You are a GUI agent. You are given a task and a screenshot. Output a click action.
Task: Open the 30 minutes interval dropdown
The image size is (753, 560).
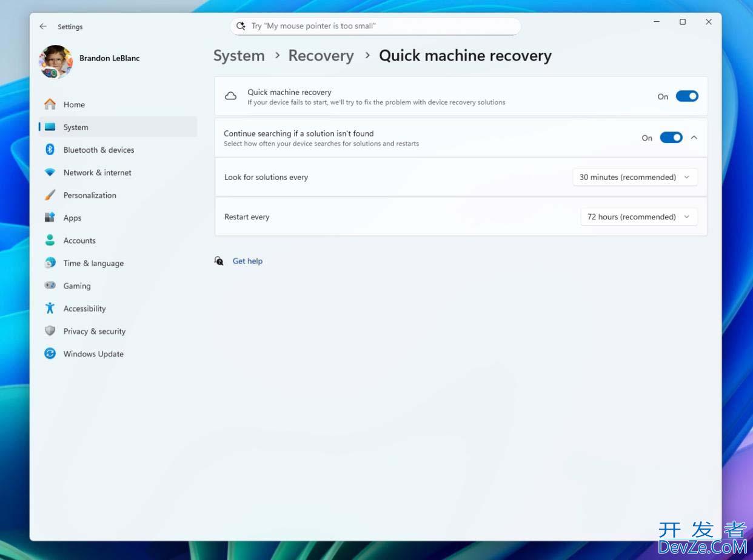635,178
